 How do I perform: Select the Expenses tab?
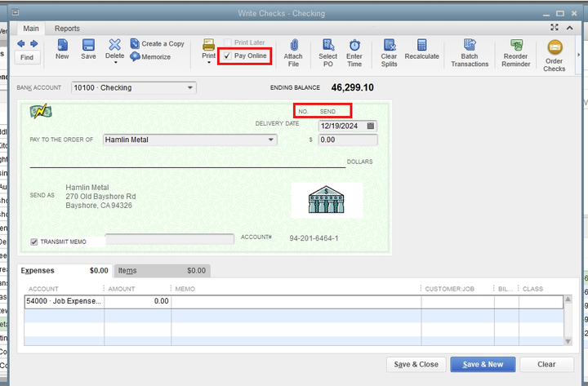65,271
